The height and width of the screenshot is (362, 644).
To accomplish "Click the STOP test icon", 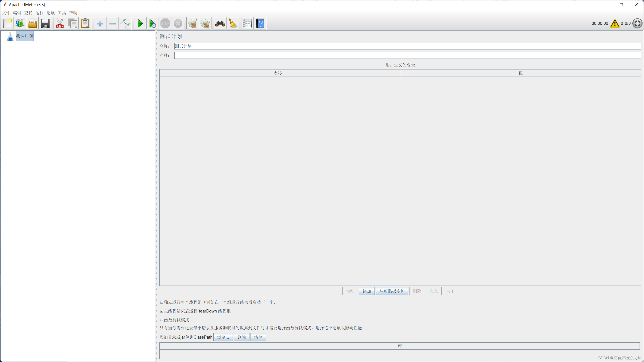I will pos(165,23).
